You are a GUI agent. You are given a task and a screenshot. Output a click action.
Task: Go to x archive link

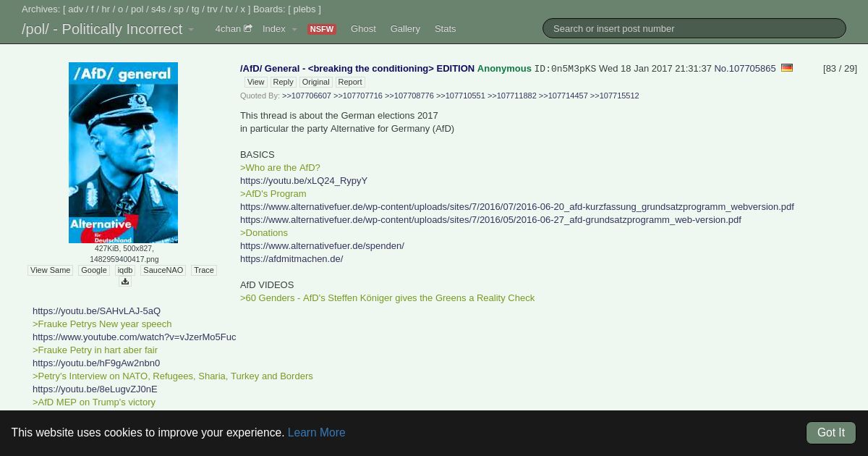(x=243, y=9)
